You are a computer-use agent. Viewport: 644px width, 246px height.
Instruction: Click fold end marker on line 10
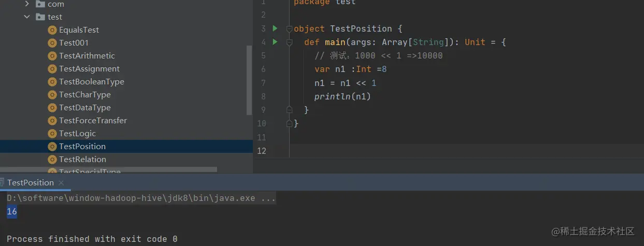tap(290, 123)
